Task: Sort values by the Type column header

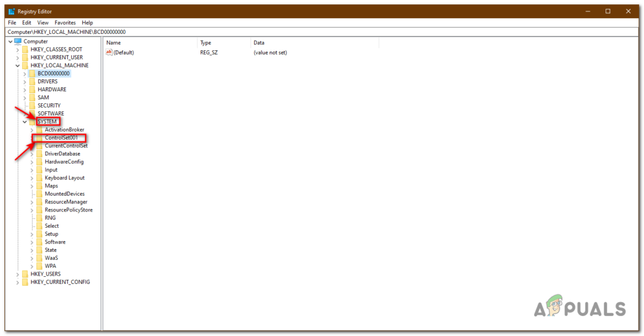Action: (x=224, y=43)
